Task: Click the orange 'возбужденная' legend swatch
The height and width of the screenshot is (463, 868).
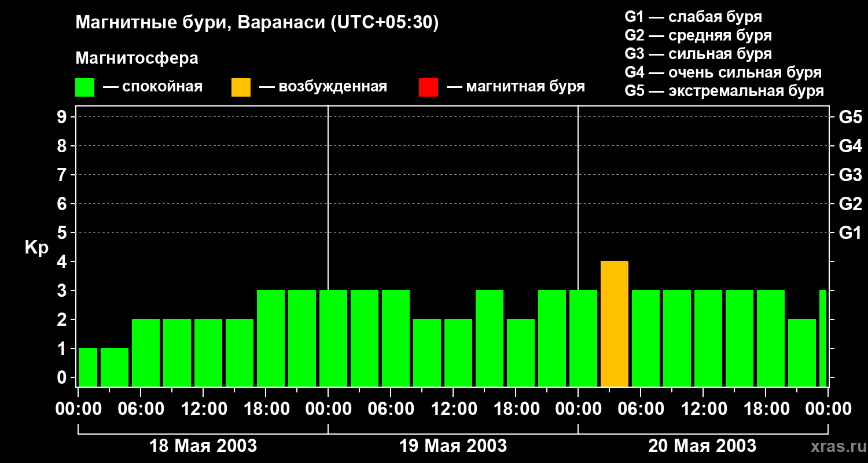Action: pos(241,87)
